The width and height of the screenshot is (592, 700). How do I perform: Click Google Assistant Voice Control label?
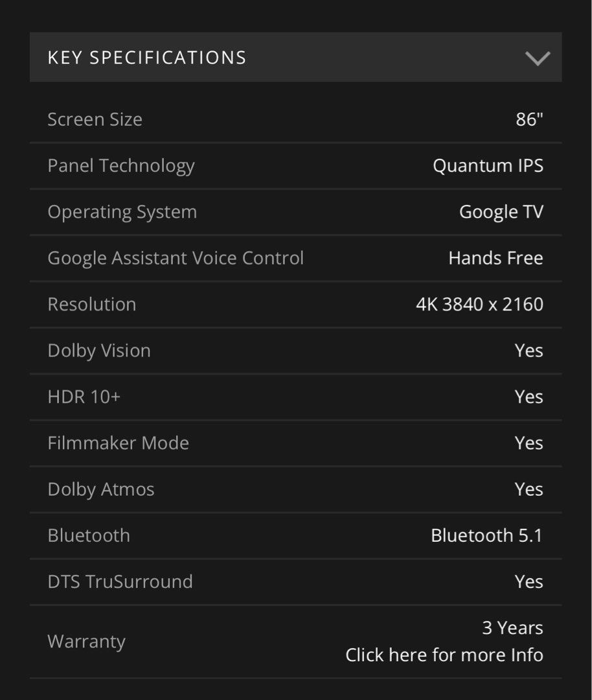click(x=176, y=258)
